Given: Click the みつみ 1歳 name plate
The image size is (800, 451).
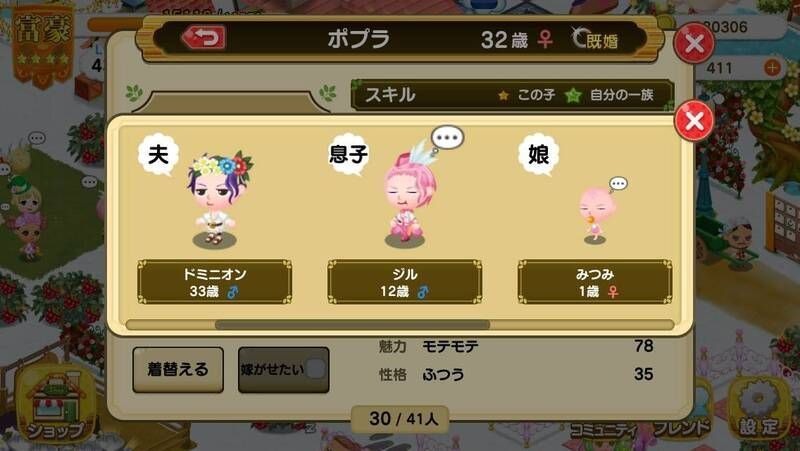Looking at the screenshot, I should tap(595, 282).
